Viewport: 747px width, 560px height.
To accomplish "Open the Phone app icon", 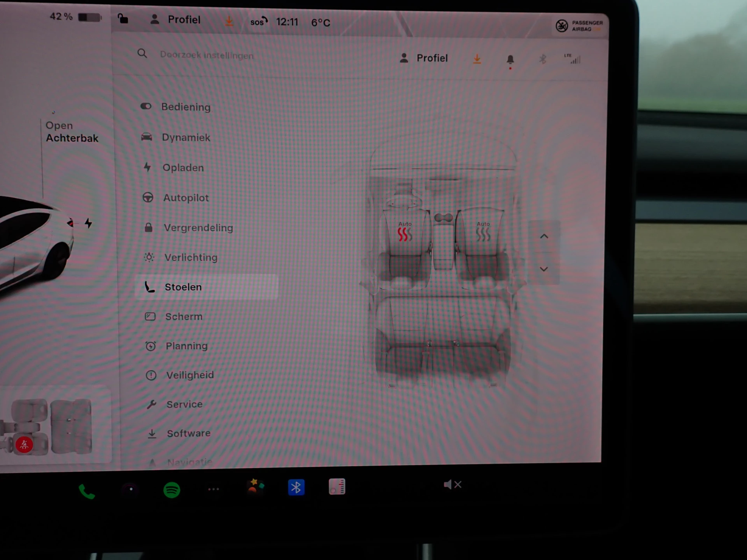I will [86, 492].
